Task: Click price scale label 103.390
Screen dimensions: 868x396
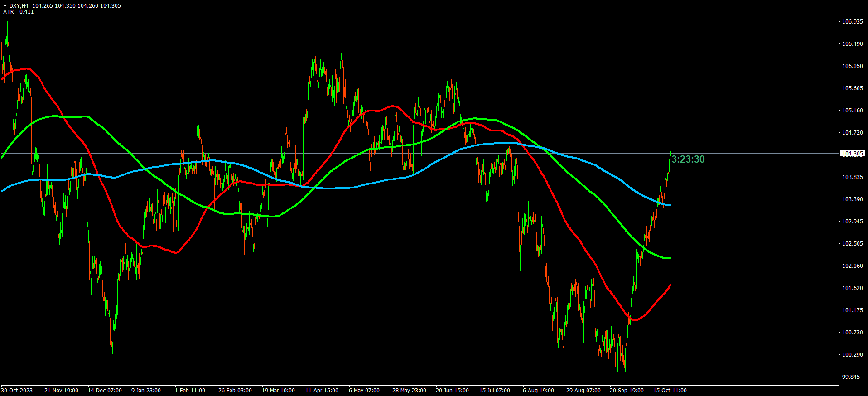Action: click(x=852, y=199)
